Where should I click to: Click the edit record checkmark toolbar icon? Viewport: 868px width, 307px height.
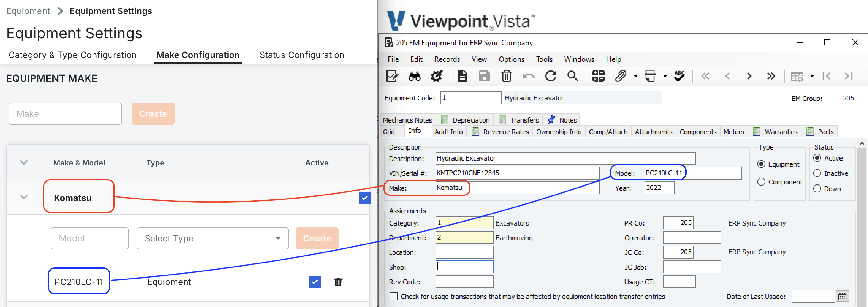pos(392,76)
